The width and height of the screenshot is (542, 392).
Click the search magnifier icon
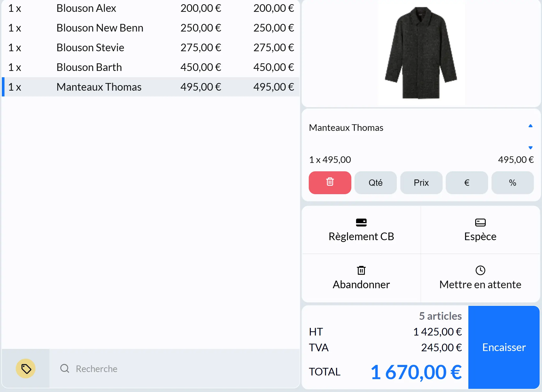65,369
